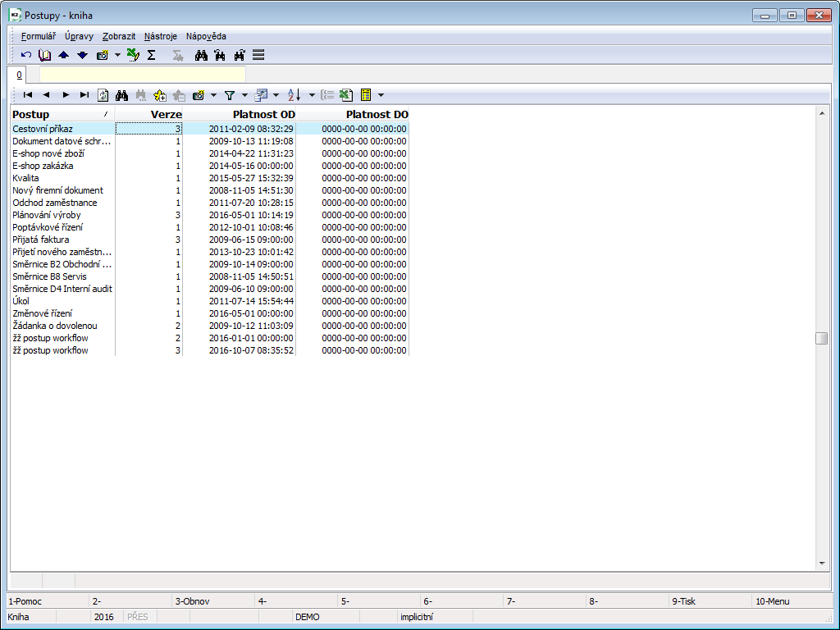The width and height of the screenshot is (840, 630).
Task: Click the greyed grouping list icon
Action: [327, 95]
